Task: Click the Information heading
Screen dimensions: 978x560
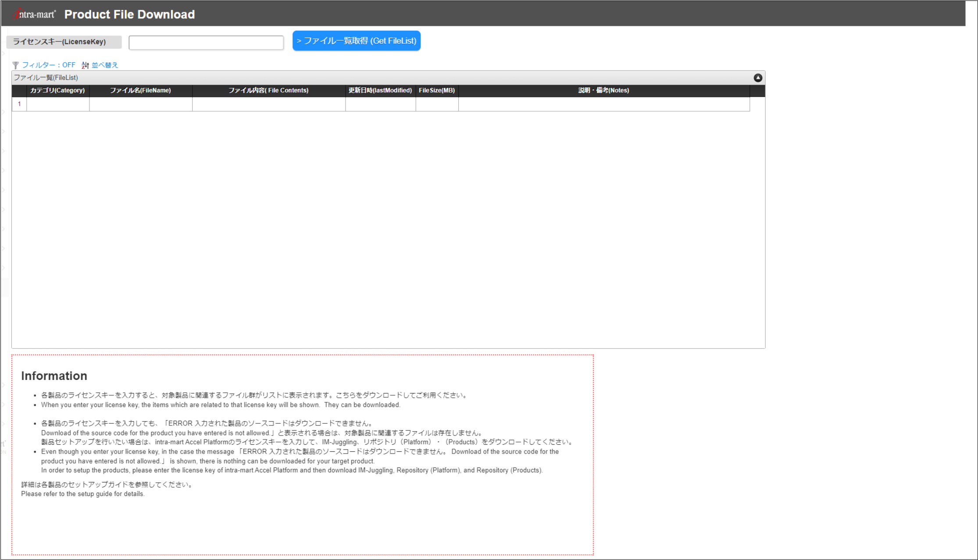Action: 54,376
